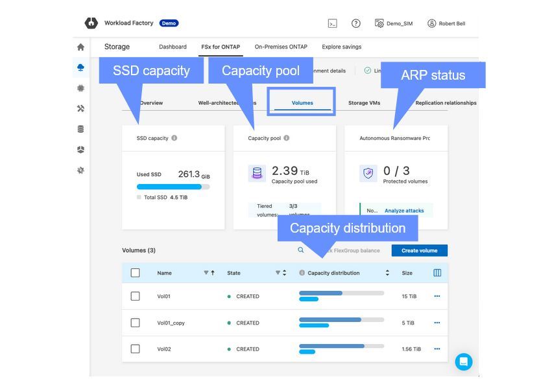Go to the Home icon in sidebar
This screenshot has width=552, height=392.
coord(80,47)
